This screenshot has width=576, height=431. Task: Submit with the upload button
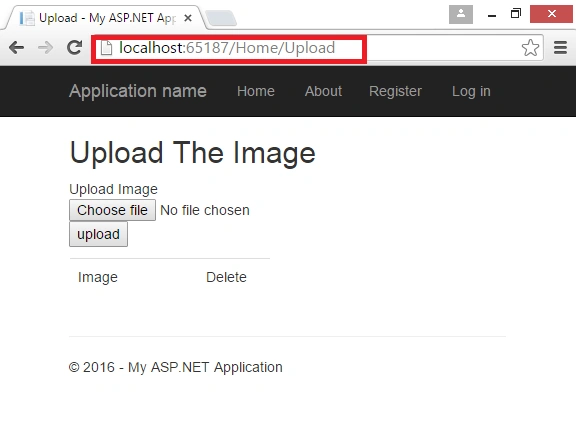[98, 234]
